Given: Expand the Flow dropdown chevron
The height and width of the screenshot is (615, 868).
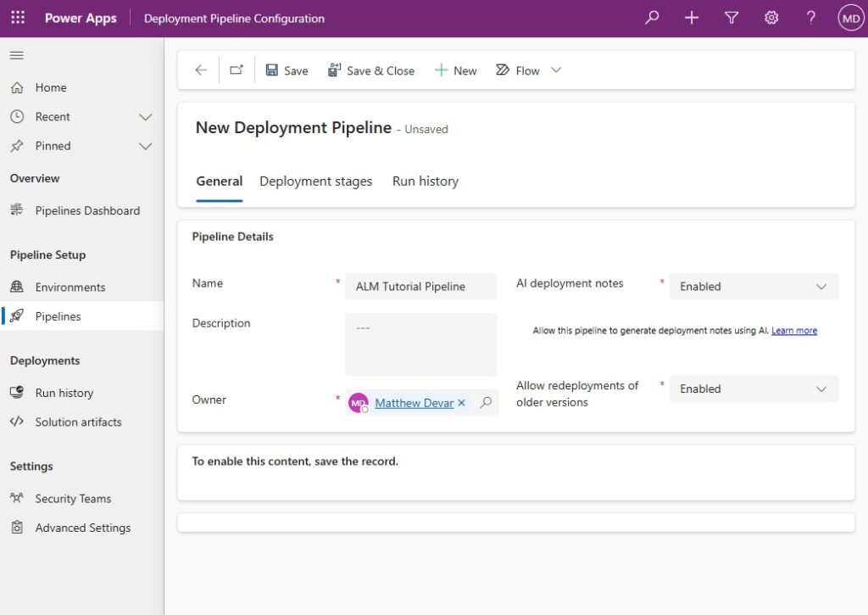Looking at the screenshot, I should [x=556, y=70].
